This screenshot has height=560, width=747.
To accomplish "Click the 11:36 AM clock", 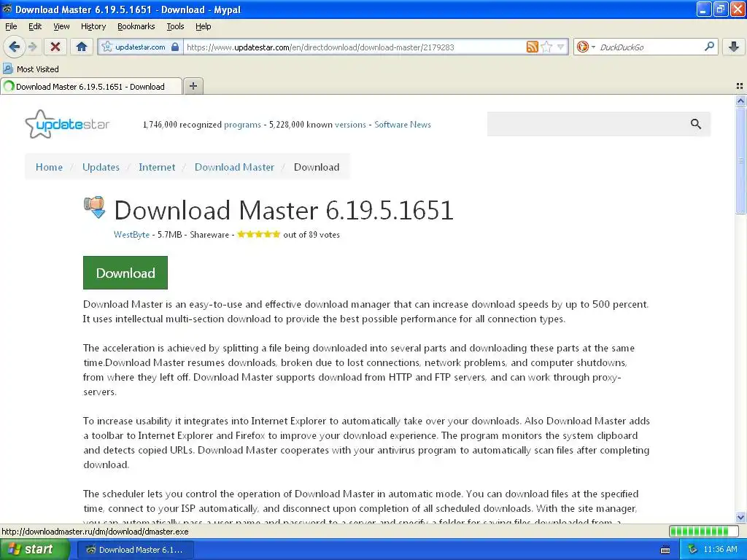I will point(720,550).
